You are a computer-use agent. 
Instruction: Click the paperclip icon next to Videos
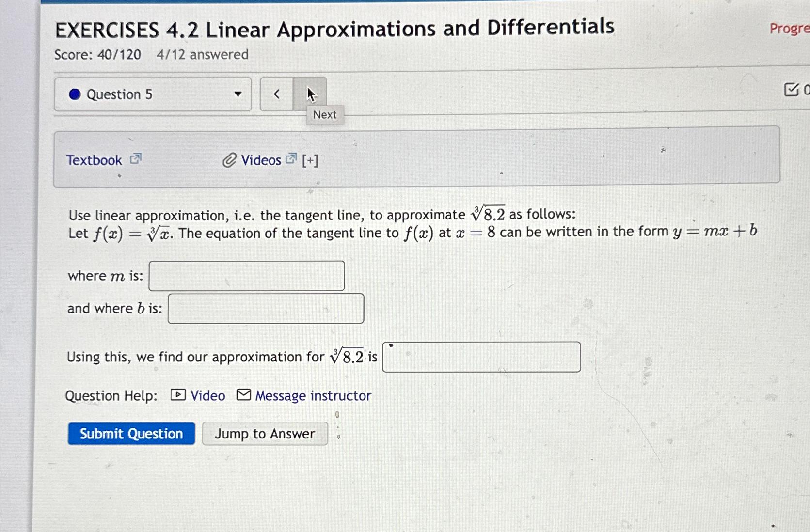tap(230, 159)
